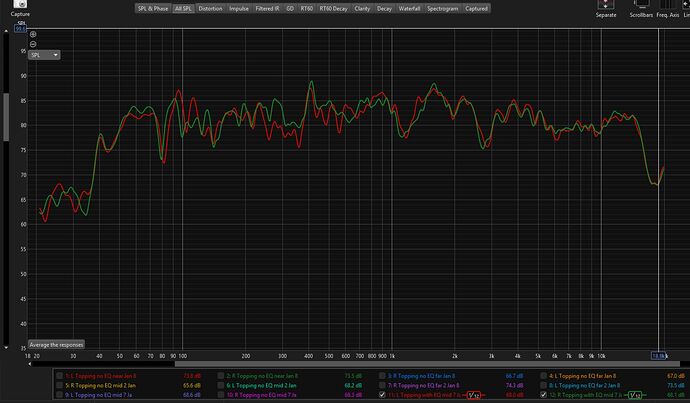Click the vertical axis slider on left edge

(8, 105)
